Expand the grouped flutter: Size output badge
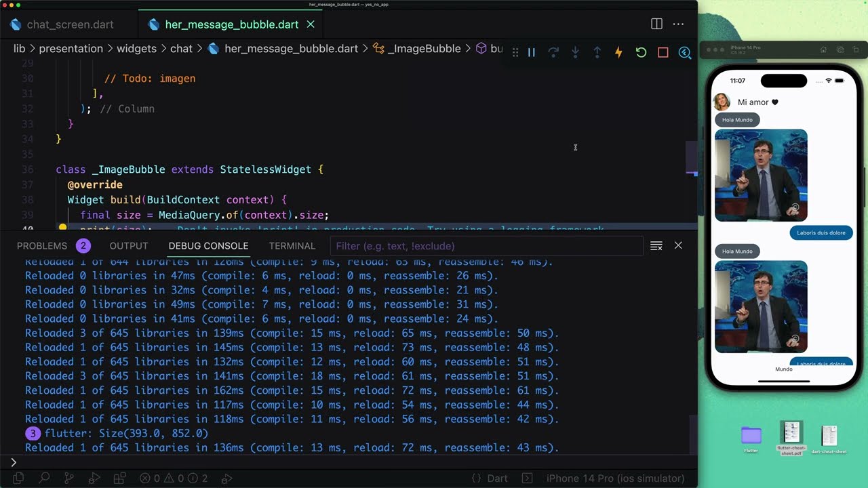This screenshot has width=868, height=488. [x=32, y=433]
